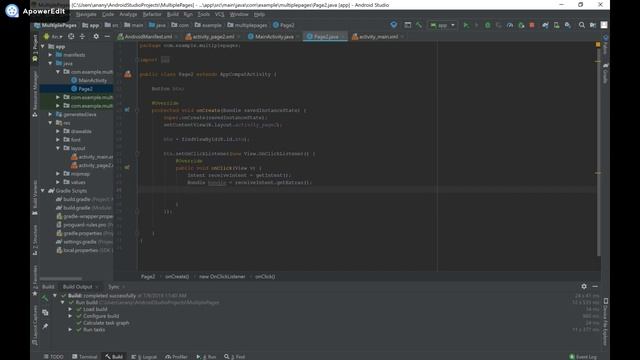
Task: Click the hammer rebuild icon in Build panel
Action: pos(45,299)
